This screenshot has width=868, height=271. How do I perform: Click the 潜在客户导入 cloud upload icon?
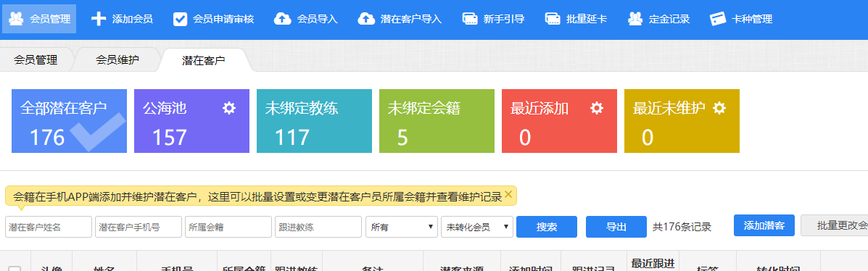pos(366,19)
